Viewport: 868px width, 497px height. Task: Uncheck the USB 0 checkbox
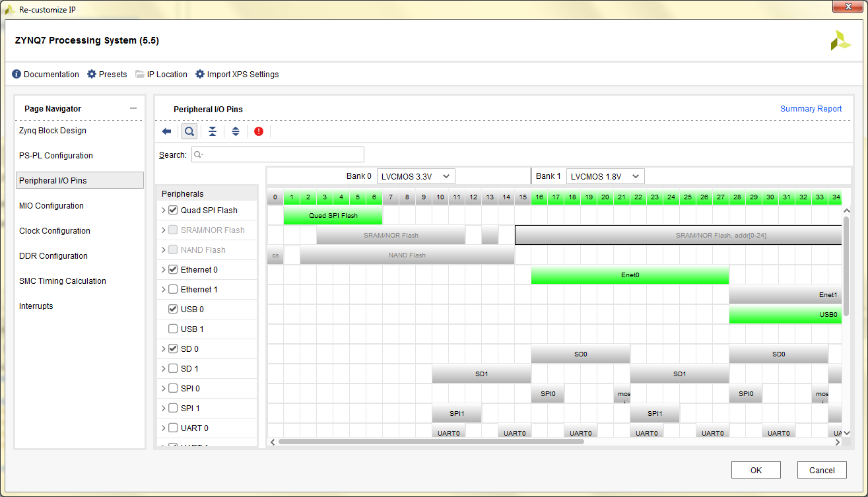click(x=173, y=310)
